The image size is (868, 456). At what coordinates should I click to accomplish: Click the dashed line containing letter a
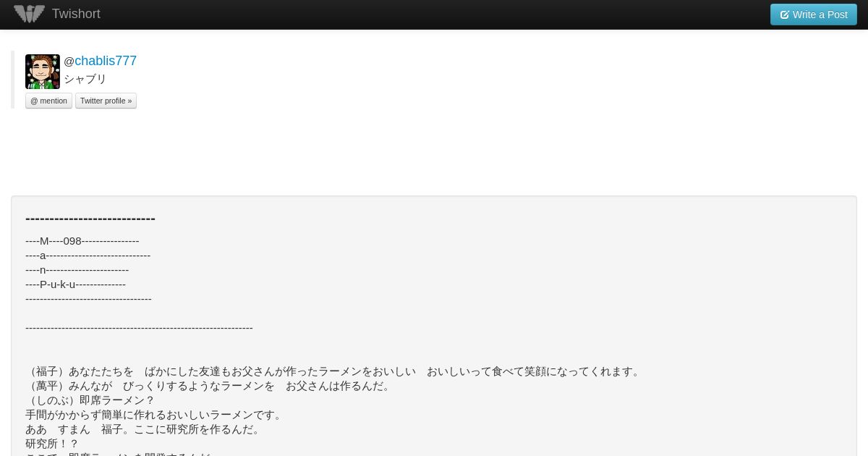point(88,256)
